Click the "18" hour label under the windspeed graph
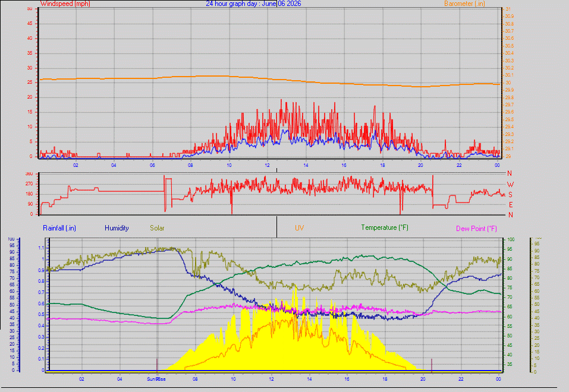Image resolution: width=569 pixels, height=392 pixels. [382, 165]
